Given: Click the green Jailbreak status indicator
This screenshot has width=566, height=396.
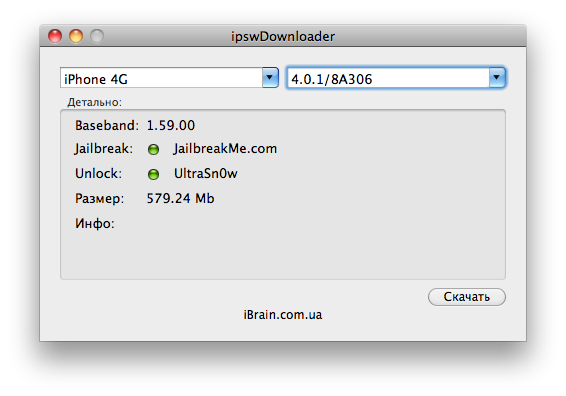Looking at the screenshot, I should pos(153,149).
